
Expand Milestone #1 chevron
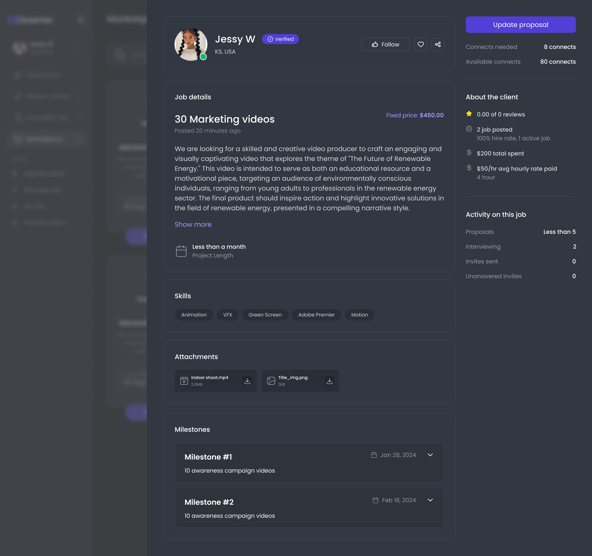coord(430,455)
